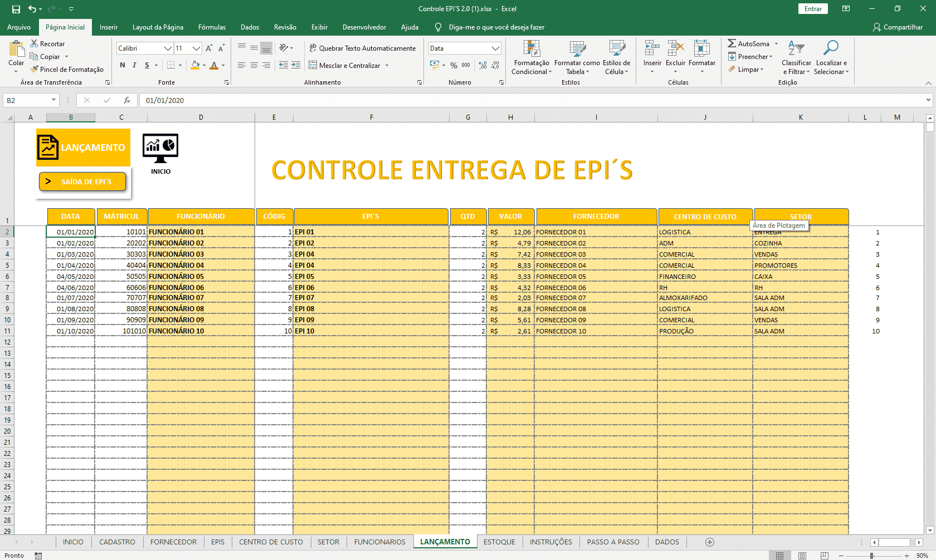Click the Diga-me search box

click(496, 27)
